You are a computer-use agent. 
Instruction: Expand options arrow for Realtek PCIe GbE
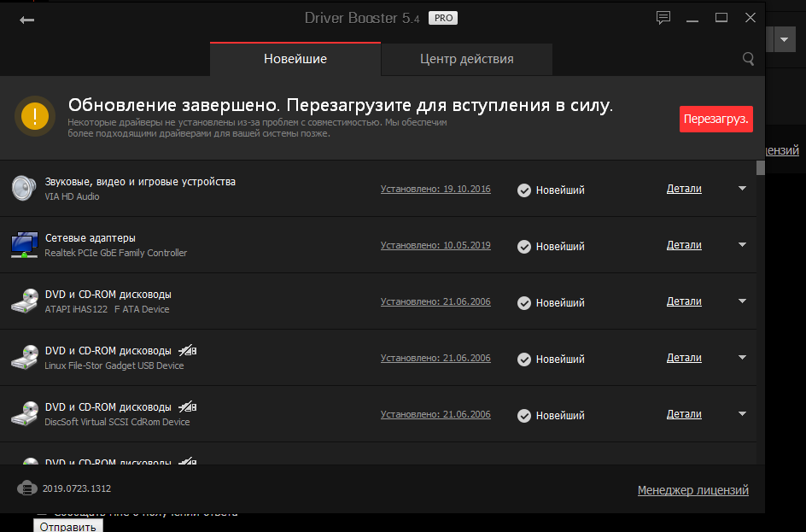point(742,245)
